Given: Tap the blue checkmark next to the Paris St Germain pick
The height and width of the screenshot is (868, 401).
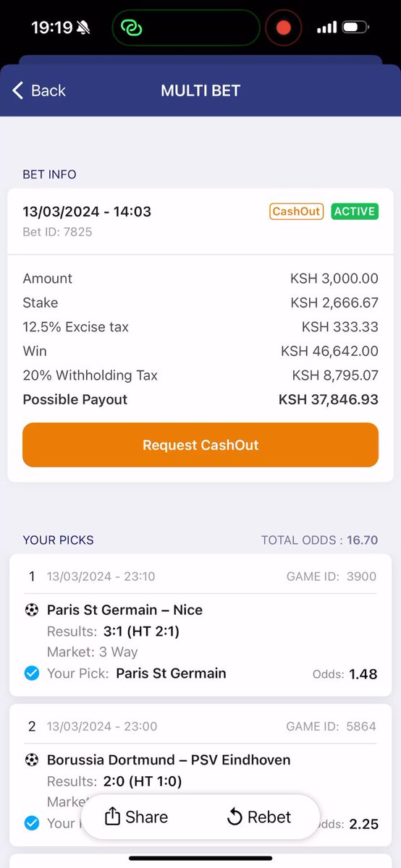Looking at the screenshot, I should tap(31, 673).
